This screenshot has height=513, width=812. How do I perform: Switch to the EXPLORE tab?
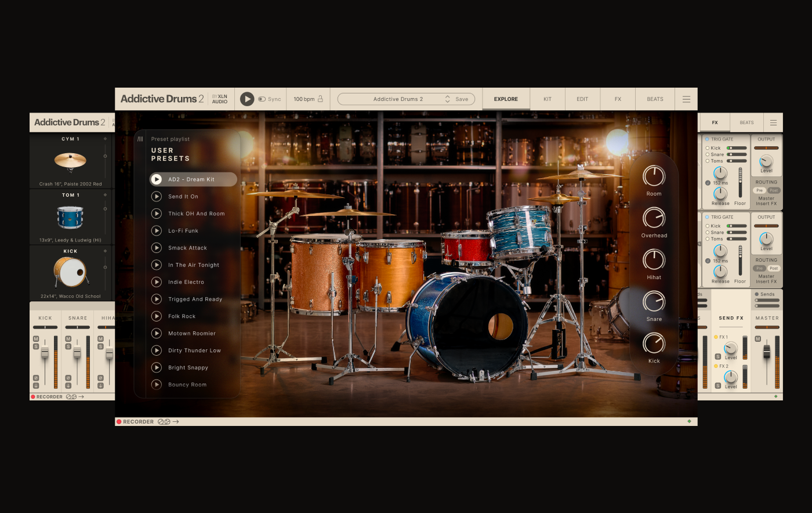pos(506,99)
